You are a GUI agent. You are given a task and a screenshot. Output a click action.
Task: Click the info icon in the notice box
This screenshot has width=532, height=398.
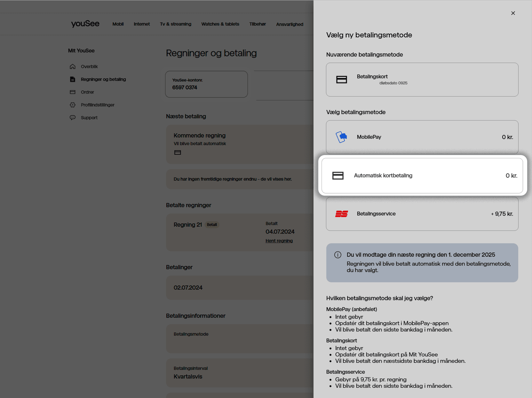(337, 255)
